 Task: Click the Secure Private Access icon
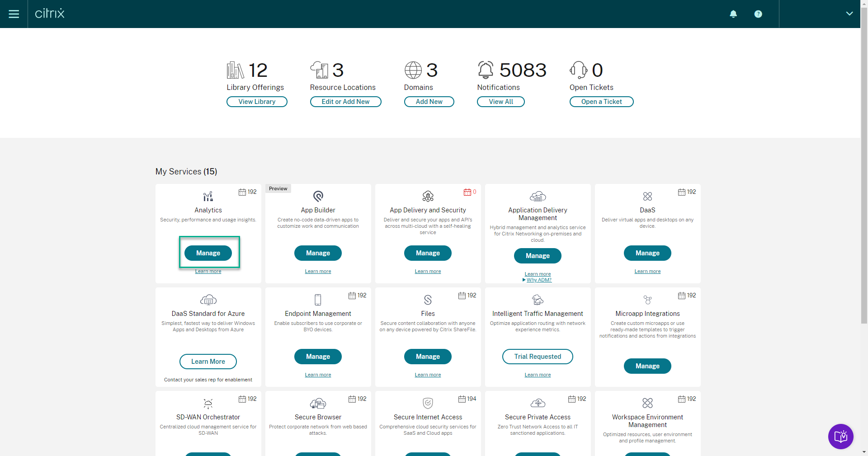click(x=538, y=403)
